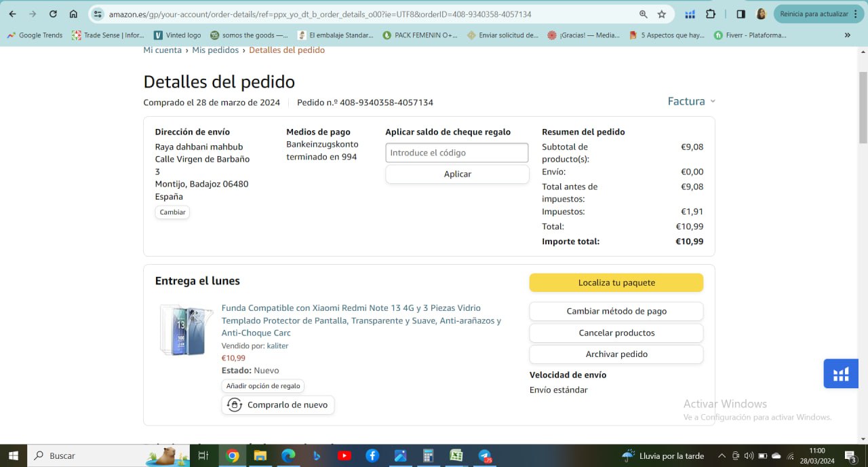The width and height of the screenshot is (868, 467).
Task: Click the floating blue chart widget icon
Action: [x=841, y=374]
